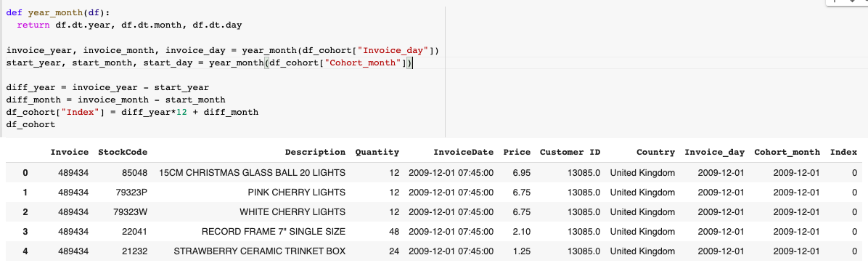Viewport: 868px width, 263px height.
Task: Click the Invoice column header
Action: click(69, 152)
